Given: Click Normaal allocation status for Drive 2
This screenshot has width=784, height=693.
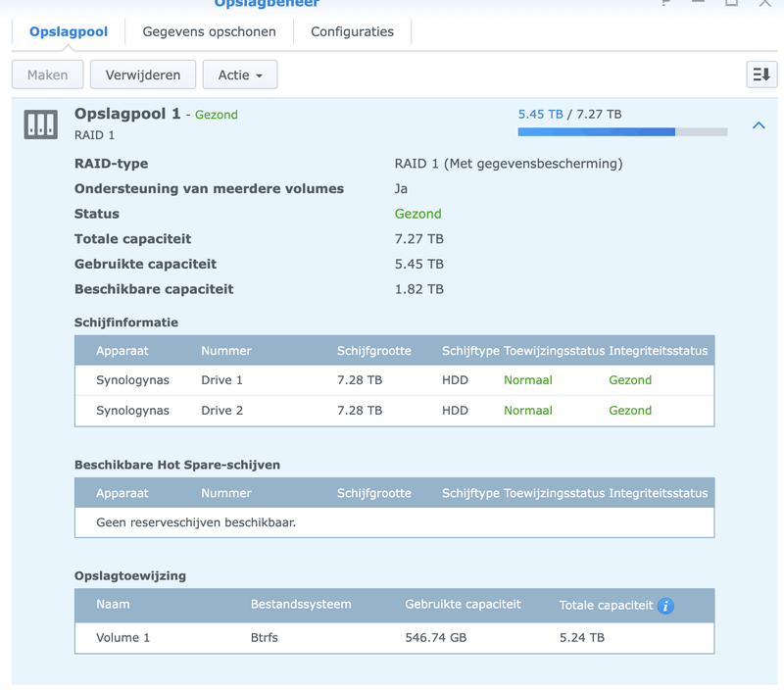Looking at the screenshot, I should [527, 411].
